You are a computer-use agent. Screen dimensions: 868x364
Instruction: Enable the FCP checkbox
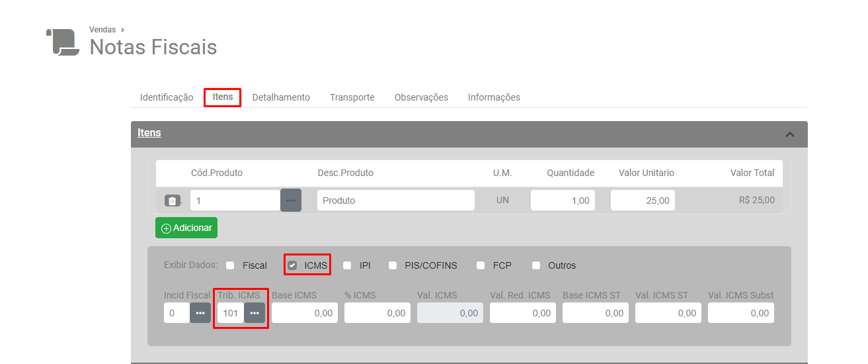[481, 265]
